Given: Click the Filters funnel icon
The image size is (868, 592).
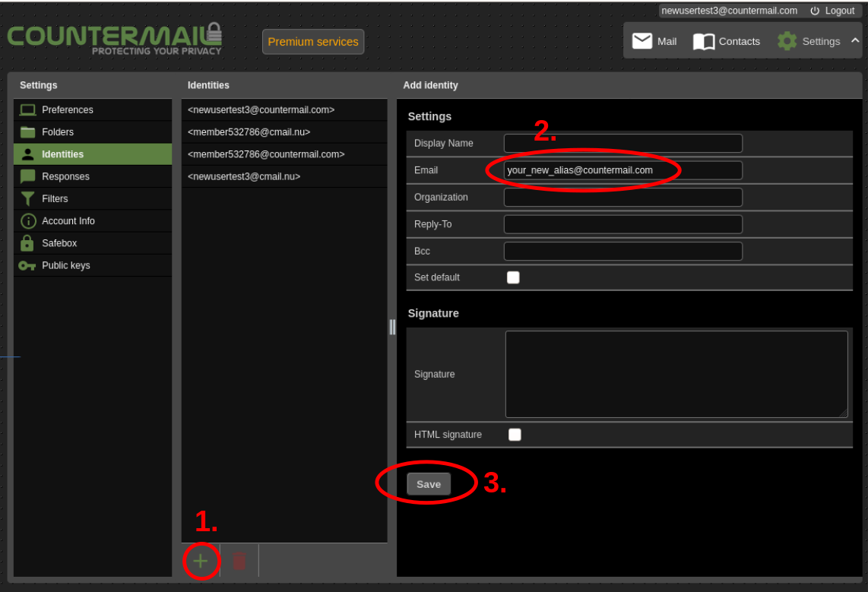Looking at the screenshot, I should click(27, 198).
